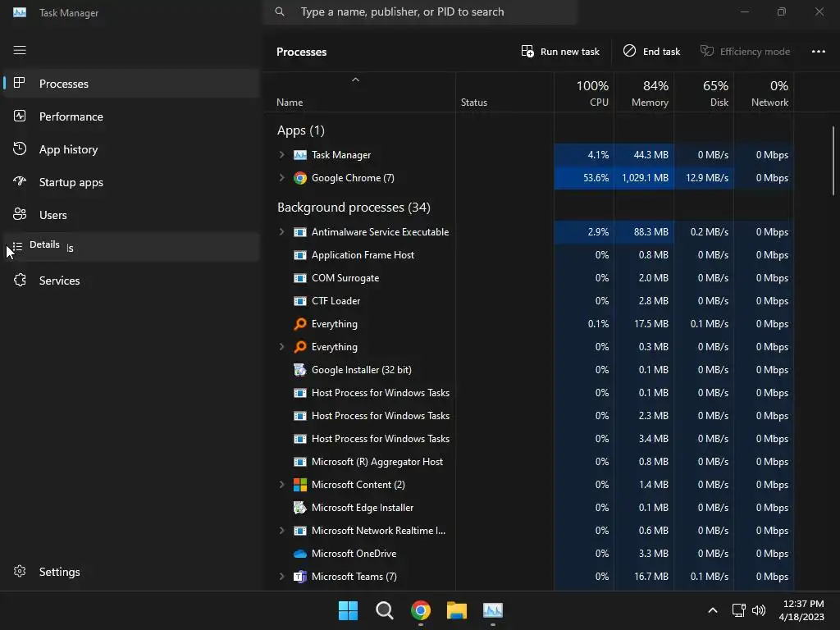Switch to the Startup apps page

131,182
